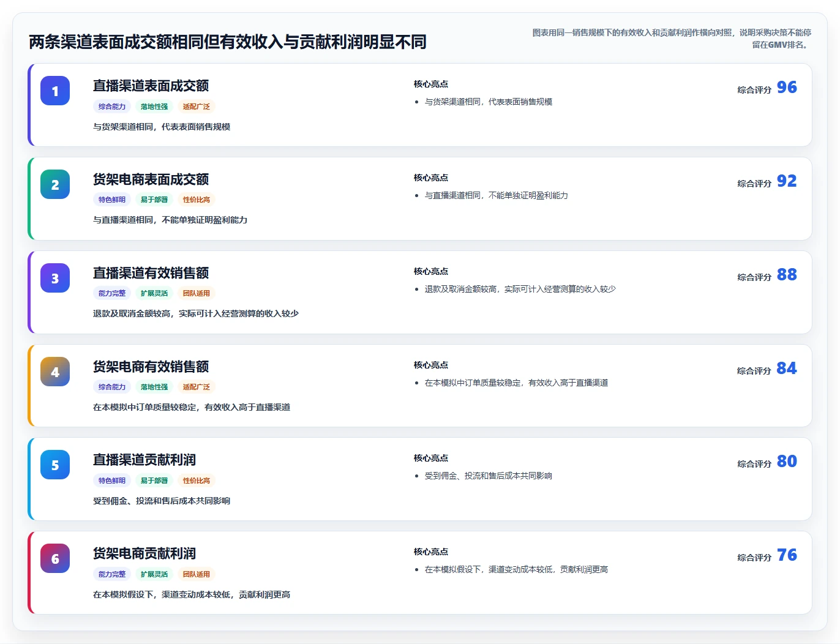
Task: Click description 受到佣金、投流和售后成本共同影响 below the tags
Action: [162, 501]
